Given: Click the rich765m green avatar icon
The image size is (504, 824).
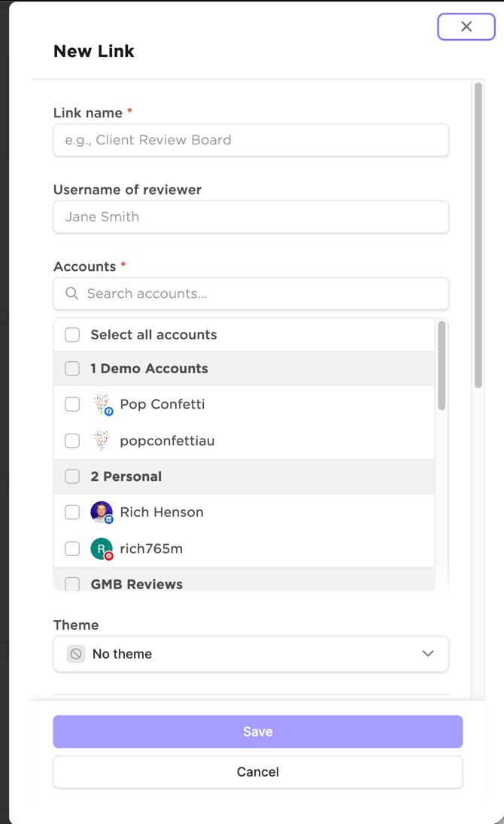Looking at the screenshot, I should pos(102,549).
